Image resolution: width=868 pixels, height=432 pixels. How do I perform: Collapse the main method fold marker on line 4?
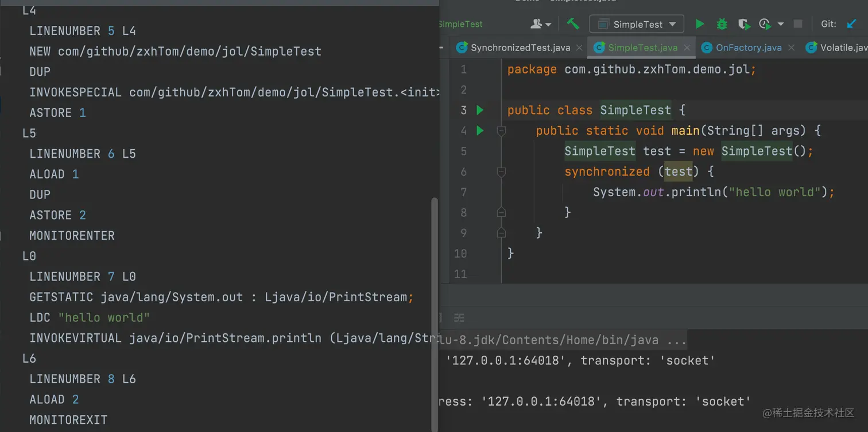tap(501, 131)
